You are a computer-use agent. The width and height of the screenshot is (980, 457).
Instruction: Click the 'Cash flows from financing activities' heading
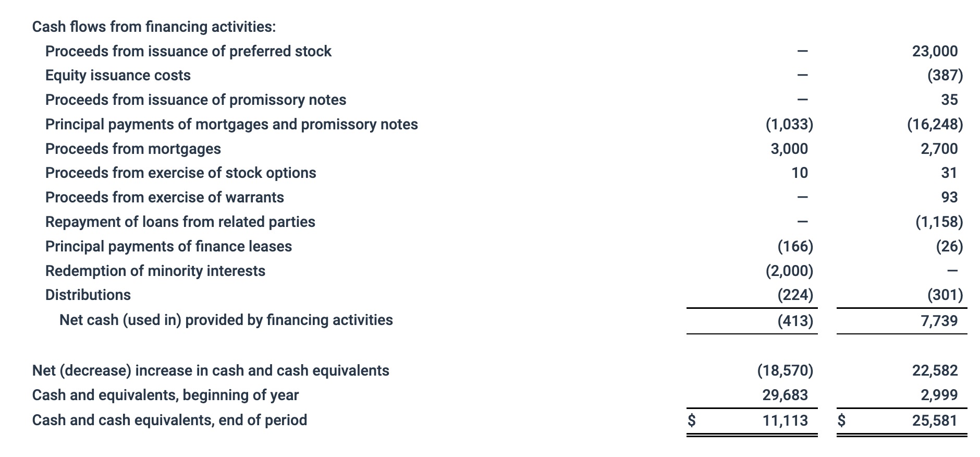(154, 27)
